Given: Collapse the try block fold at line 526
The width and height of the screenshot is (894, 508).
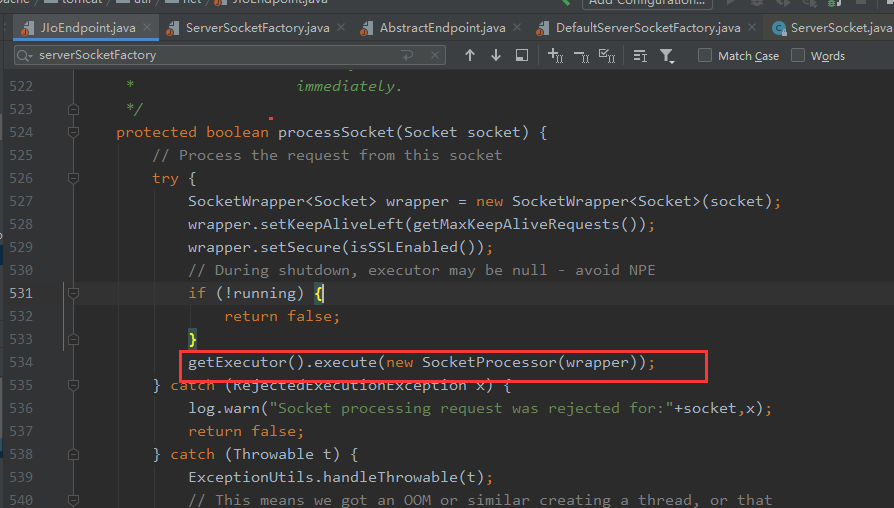Looking at the screenshot, I should [x=73, y=178].
